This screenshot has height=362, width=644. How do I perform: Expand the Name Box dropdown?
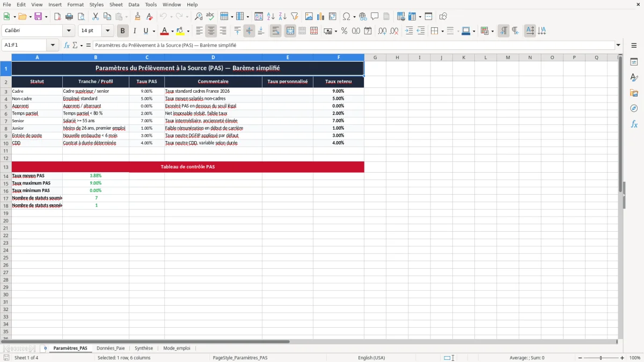pyautogui.click(x=53, y=45)
